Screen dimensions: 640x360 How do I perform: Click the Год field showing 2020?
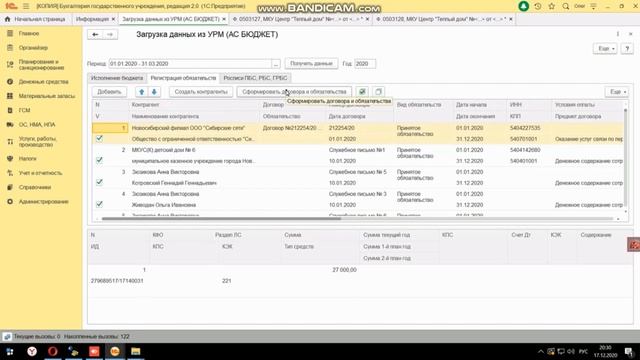tap(365, 64)
